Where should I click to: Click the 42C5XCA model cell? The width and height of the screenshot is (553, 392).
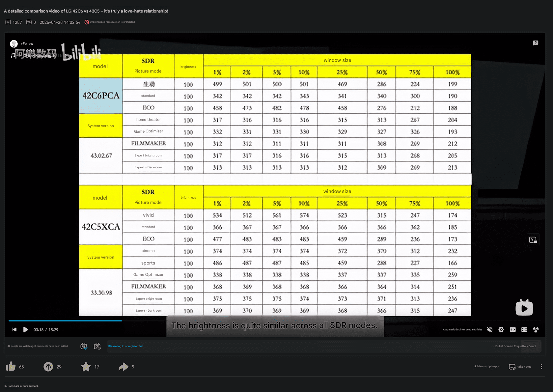pyautogui.click(x=101, y=227)
